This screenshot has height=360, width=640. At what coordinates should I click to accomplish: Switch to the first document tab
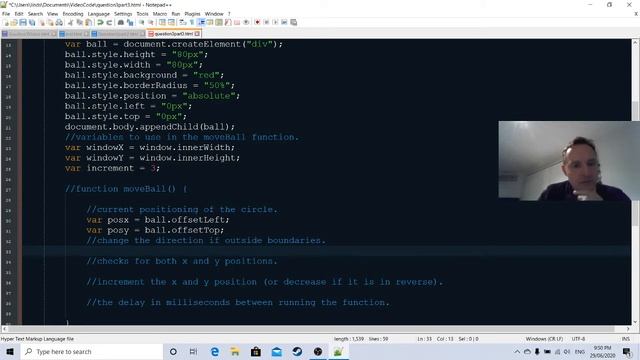29,34
